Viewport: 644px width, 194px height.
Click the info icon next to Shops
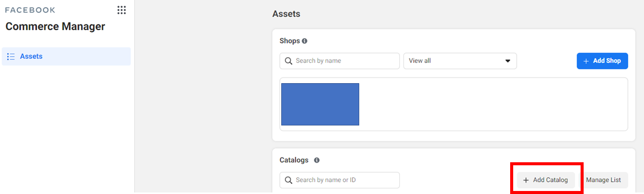coord(304,41)
